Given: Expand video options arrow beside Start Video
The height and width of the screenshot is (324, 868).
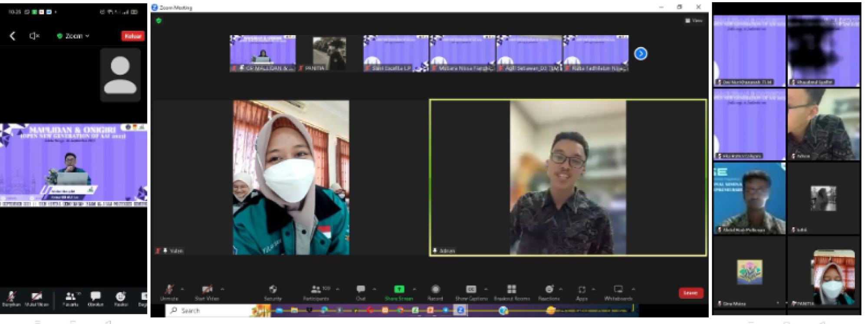Looking at the screenshot, I should point(222,289).
